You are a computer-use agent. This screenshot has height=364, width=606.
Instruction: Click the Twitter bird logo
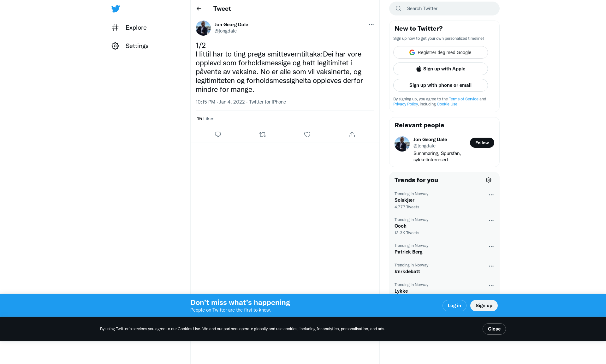coord(116,9)
